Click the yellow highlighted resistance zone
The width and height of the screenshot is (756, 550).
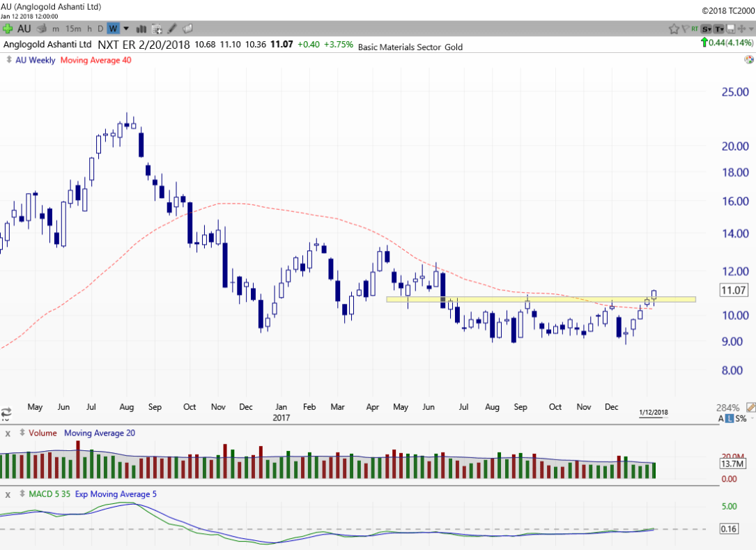[x=540, y=300]
